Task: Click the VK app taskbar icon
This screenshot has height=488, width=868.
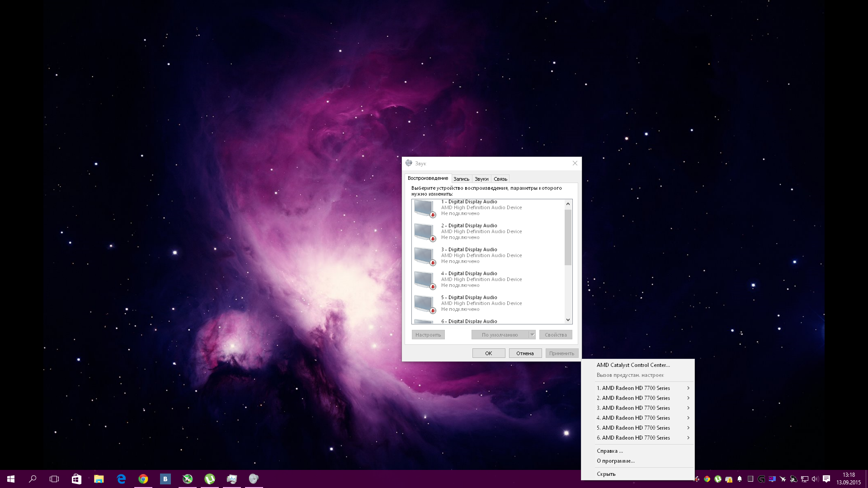Action: [x=165, y=479]
